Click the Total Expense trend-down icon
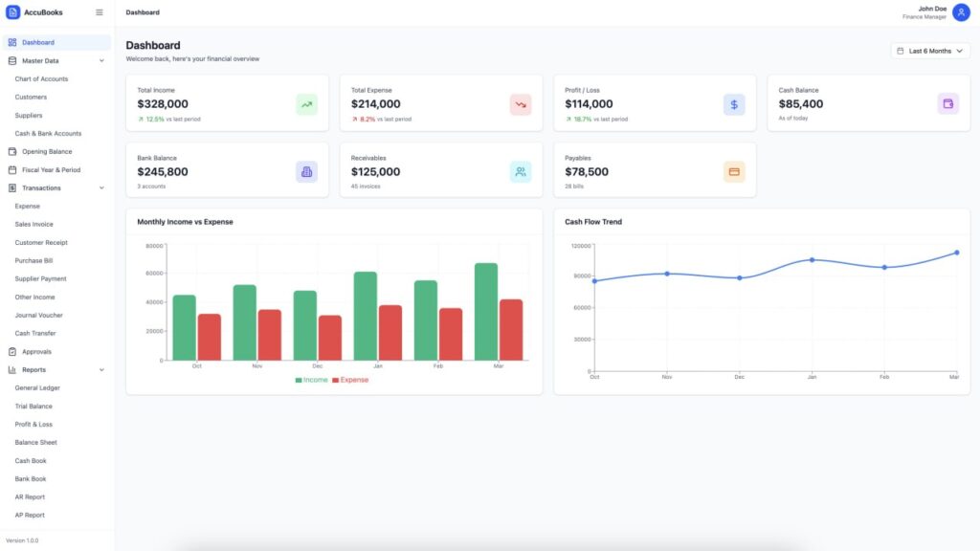 click(x=520, y=104)
